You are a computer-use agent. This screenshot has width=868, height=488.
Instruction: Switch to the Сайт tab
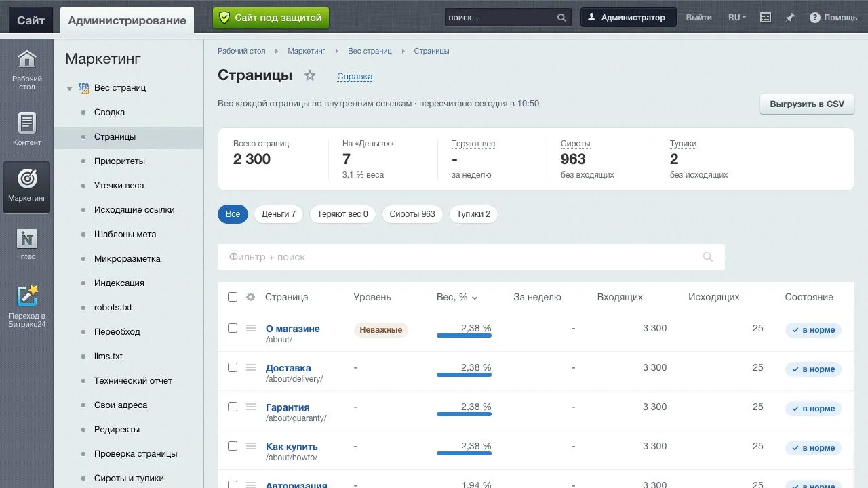point(31,20)
